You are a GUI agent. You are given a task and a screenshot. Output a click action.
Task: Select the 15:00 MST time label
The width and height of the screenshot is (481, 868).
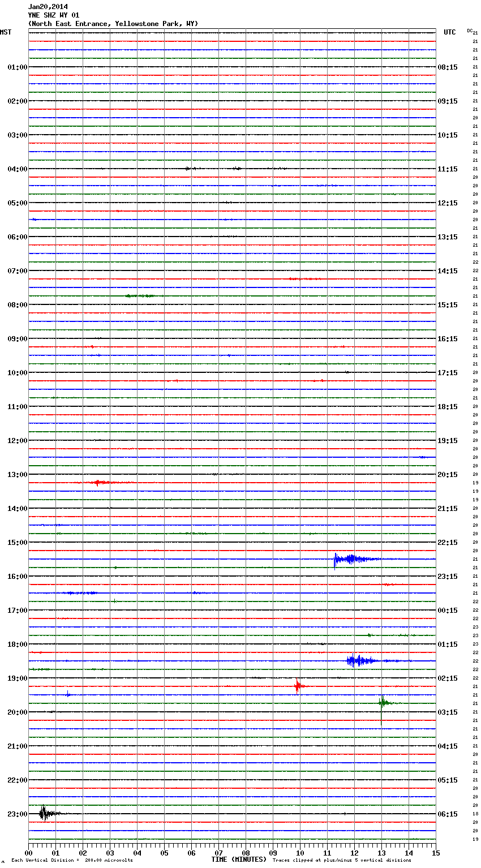[17, 543]
